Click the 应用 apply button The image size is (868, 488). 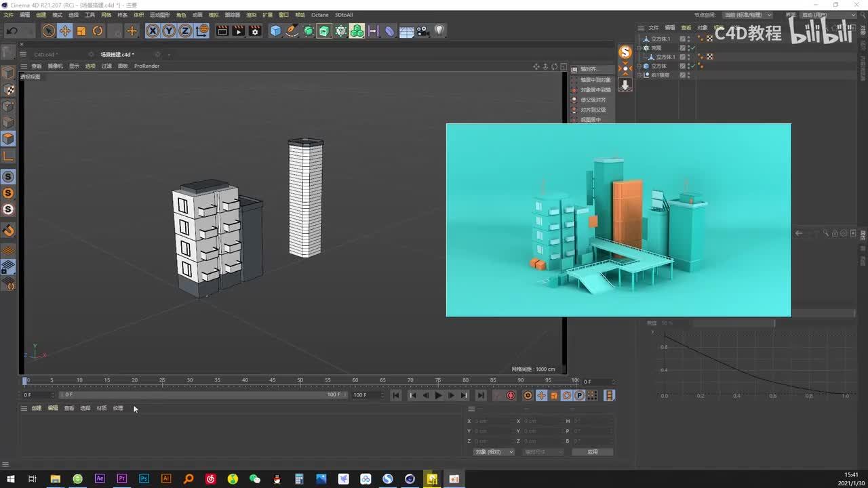click(592, 452)
